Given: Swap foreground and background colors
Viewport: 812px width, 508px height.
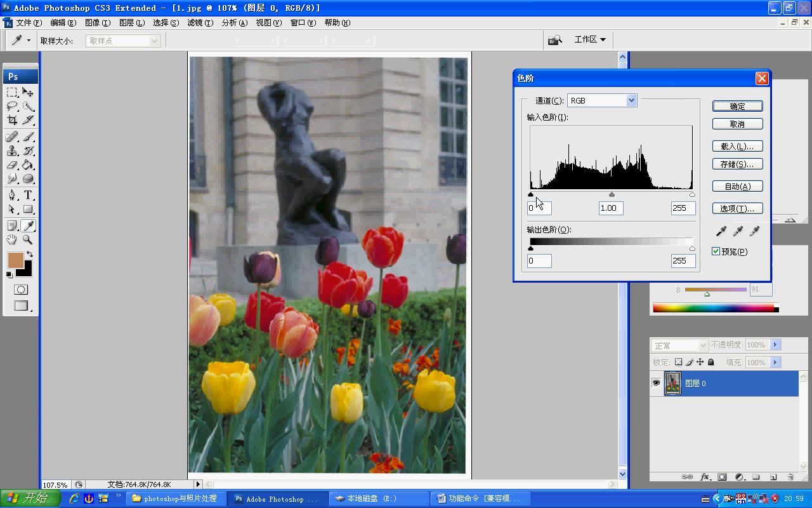Looking at the screenshot, I should pos(29,254).
